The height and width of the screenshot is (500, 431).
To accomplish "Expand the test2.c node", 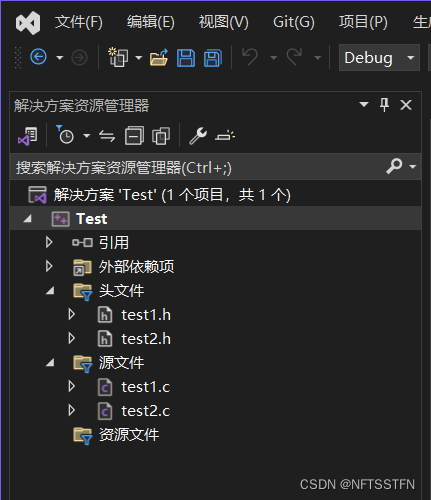I will tap(72, 410).
